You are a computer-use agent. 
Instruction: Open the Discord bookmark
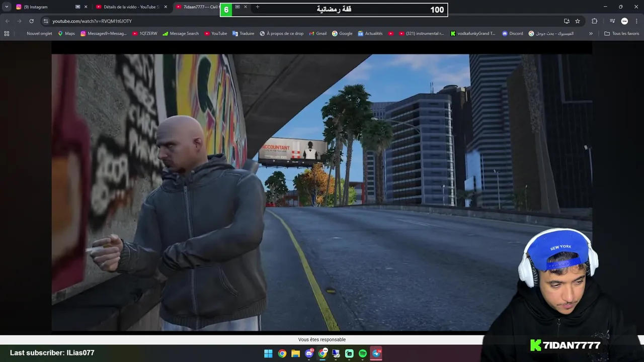tap(513, 34)
